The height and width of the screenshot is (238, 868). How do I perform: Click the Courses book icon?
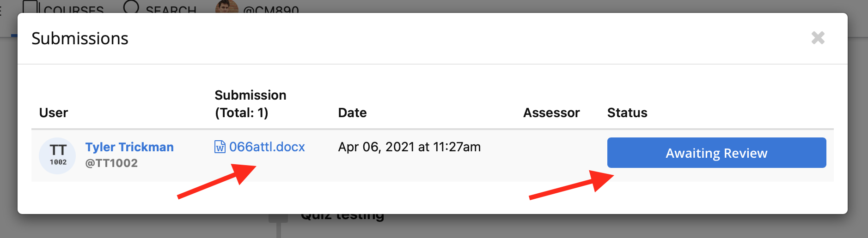tap(30, 6)
